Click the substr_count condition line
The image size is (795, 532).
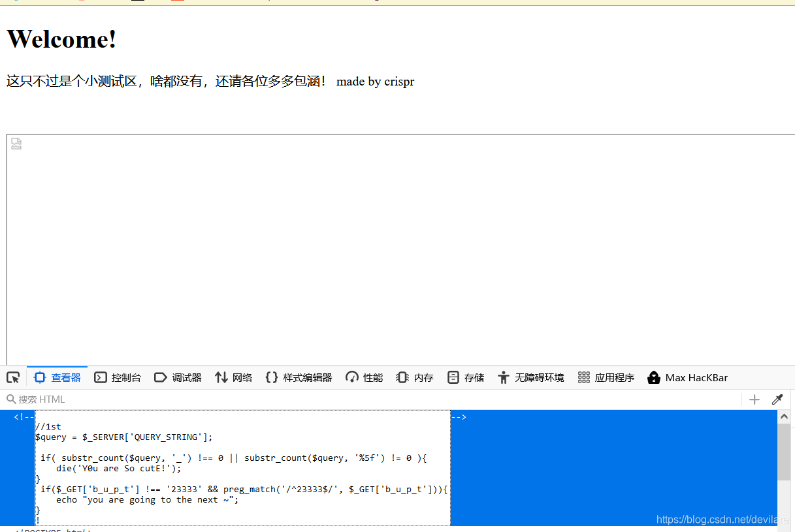point(233,458)
